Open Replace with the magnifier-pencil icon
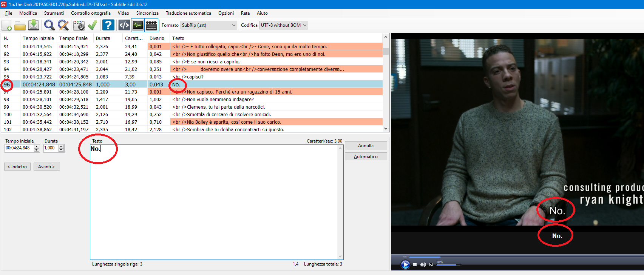The width and height of the screenshot is (644, 275). tap(63, 25)
